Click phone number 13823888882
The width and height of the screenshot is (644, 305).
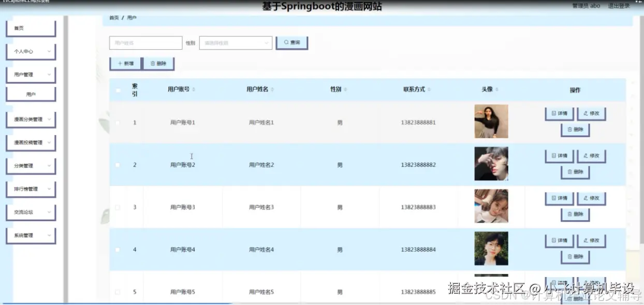418,165
